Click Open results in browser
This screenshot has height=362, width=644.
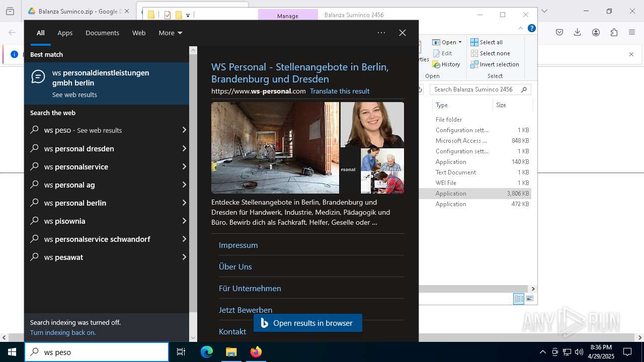[308, 323]
